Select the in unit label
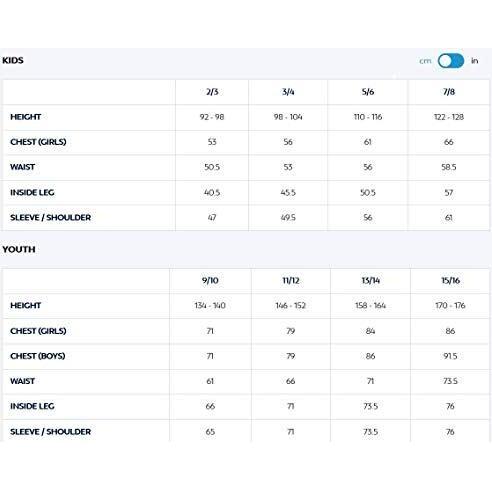 [x=475, y=61]
